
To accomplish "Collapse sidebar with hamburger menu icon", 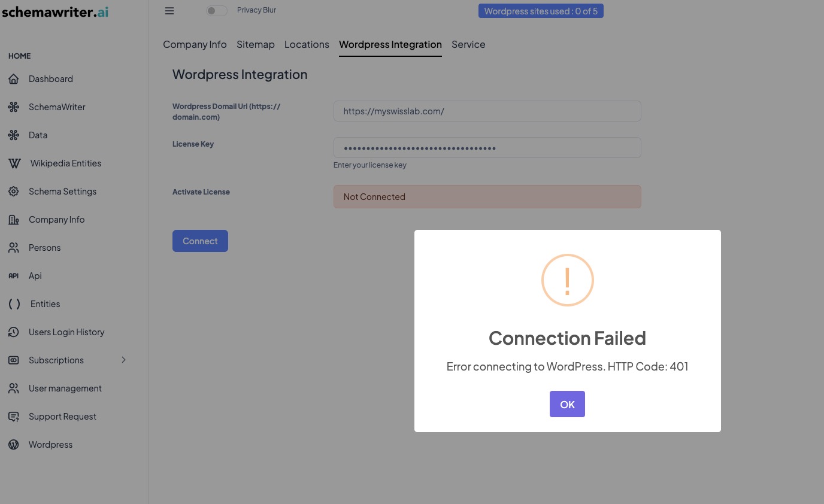I will coord(169,11).
